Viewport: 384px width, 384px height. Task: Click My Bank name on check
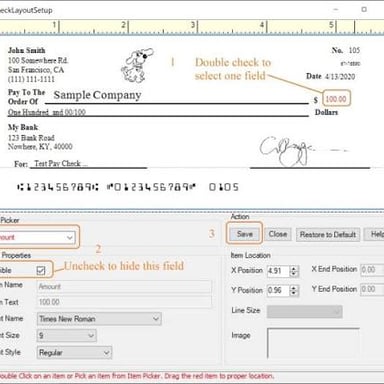coord(23,127)
